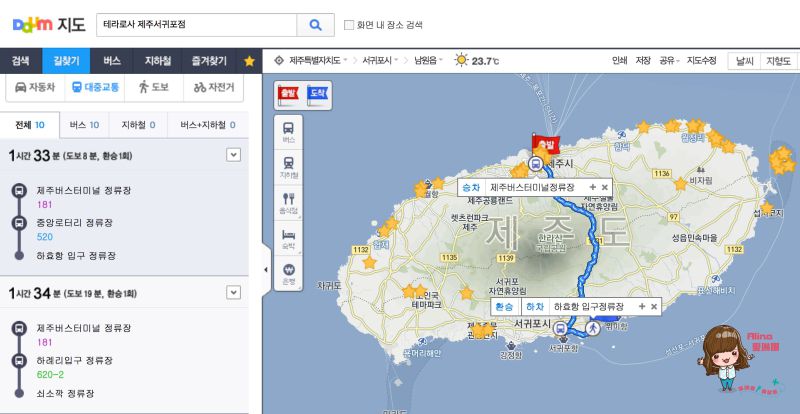
Task: Click the 저장 save link
Action: coord(643,61)
